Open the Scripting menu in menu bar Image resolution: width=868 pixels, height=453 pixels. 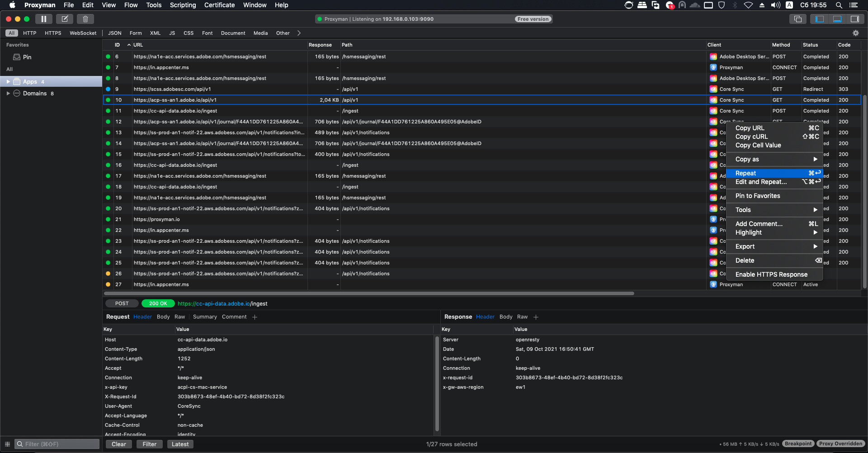point(183,5)
